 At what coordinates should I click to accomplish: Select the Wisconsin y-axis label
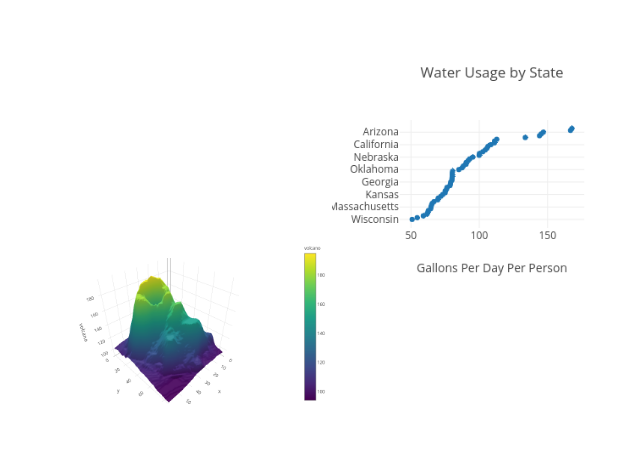click(375, 220)
